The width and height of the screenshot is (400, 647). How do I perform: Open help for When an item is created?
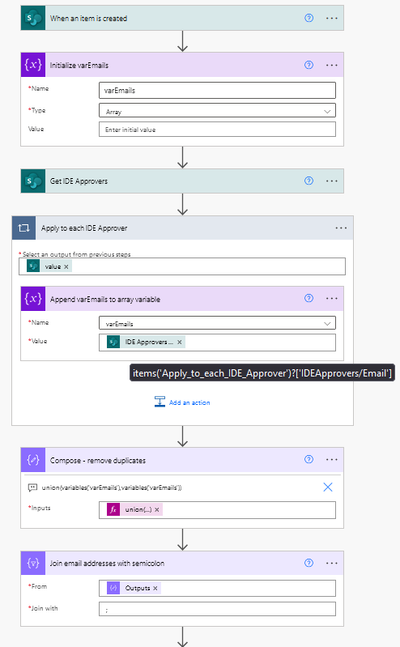[x=309, y=18]
